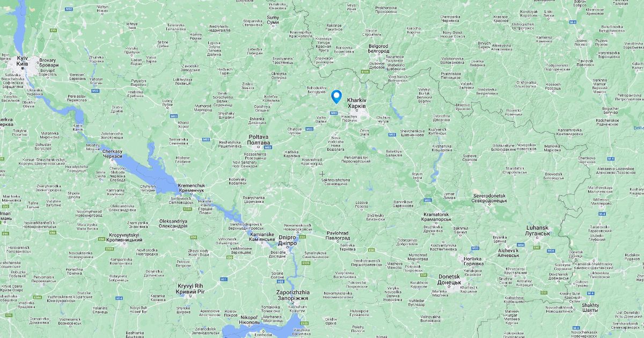Click the green E95 road shield north of Kyiv
The width and height of the screenshot is (644, 338).
pyautogui.click(x=53, y=30)
